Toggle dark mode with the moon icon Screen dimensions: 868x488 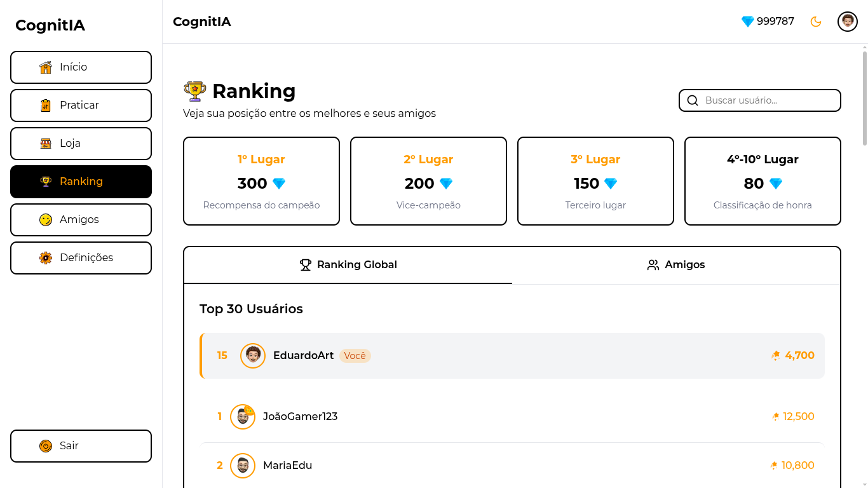(815, 21)
